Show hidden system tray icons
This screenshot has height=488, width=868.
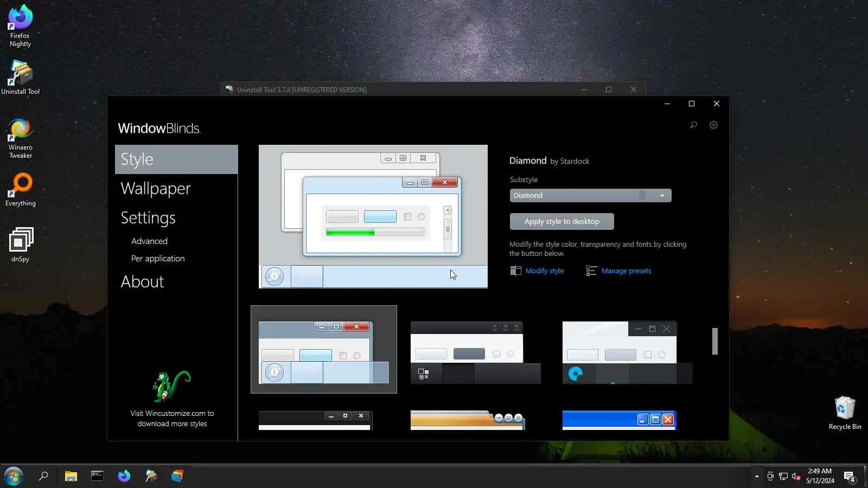757,476
